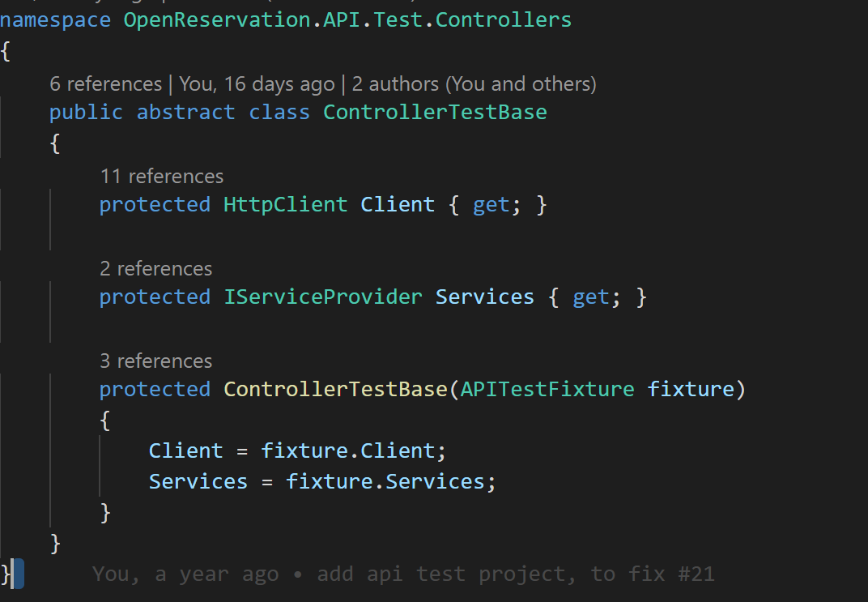Click the 'fixture' constructor parameter name

(691, 390)
